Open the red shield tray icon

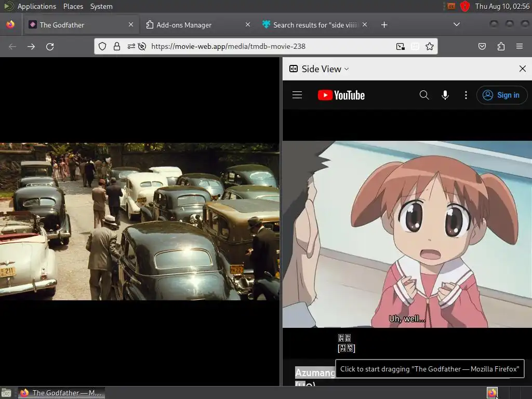click(x=465, y=6)
